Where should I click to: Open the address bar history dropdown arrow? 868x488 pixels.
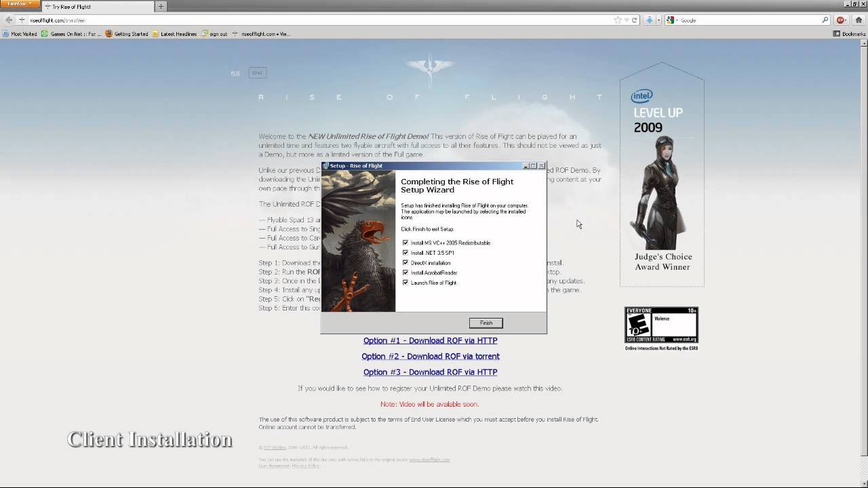click(627, 20)
